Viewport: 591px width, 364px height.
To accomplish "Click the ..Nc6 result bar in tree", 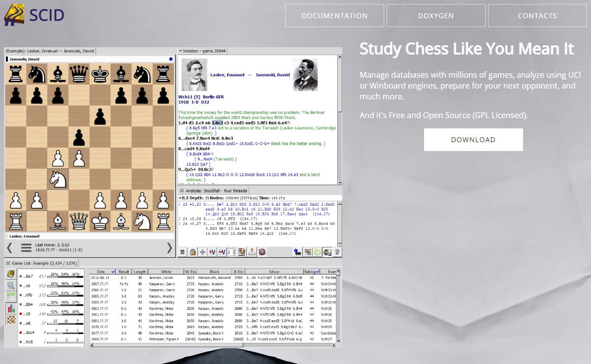I will pyautogui.click(x=65, y=341).
